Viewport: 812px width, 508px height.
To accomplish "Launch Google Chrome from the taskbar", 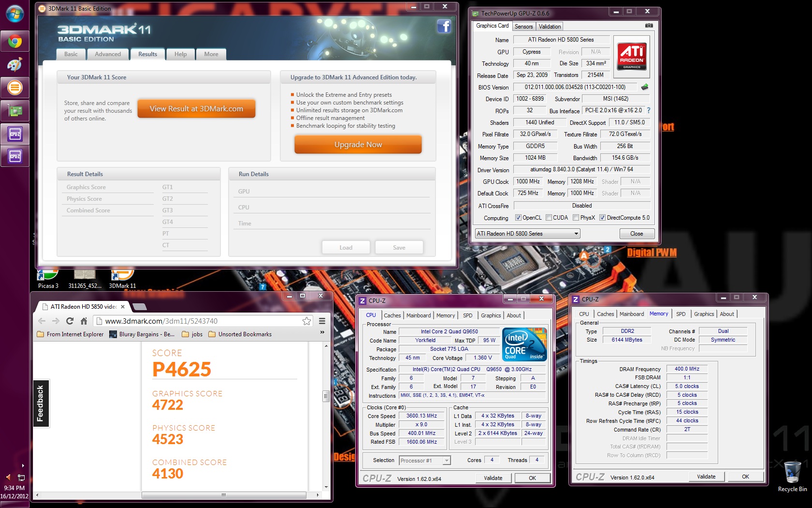I will point(14,42).
